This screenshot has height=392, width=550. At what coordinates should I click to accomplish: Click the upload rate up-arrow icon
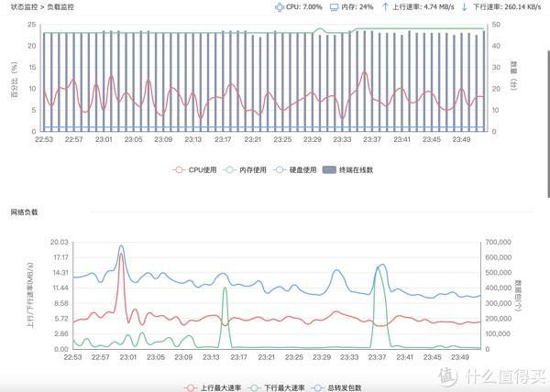(386, 6)
